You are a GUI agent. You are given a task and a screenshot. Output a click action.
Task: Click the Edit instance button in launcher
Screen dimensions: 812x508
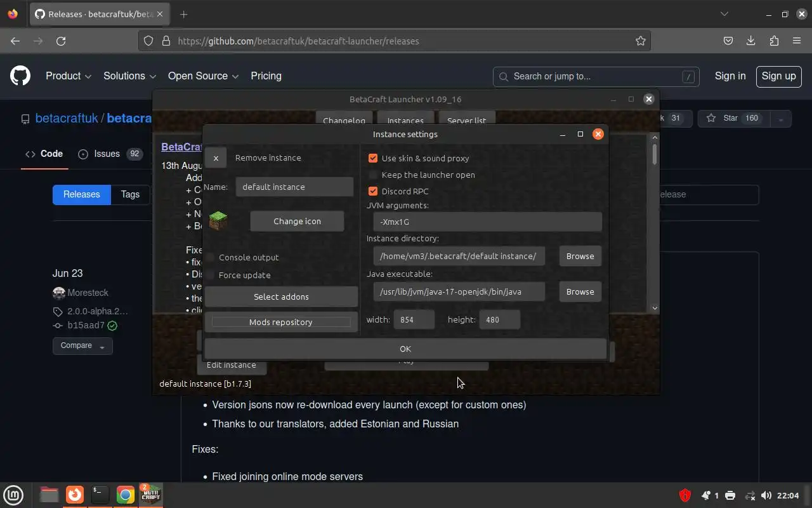tap(232, 365)
